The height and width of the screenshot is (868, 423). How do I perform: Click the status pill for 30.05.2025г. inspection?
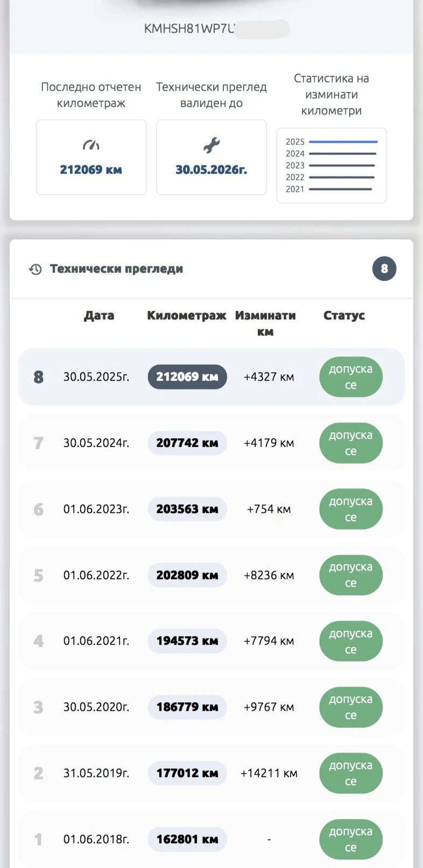(x=350, y=377)
